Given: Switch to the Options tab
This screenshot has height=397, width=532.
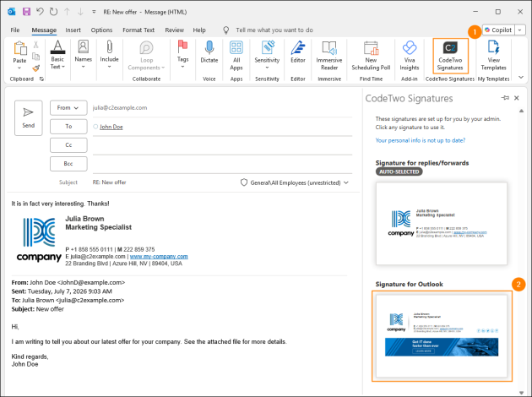Looking at the screenshot, I should coord(101,30).
